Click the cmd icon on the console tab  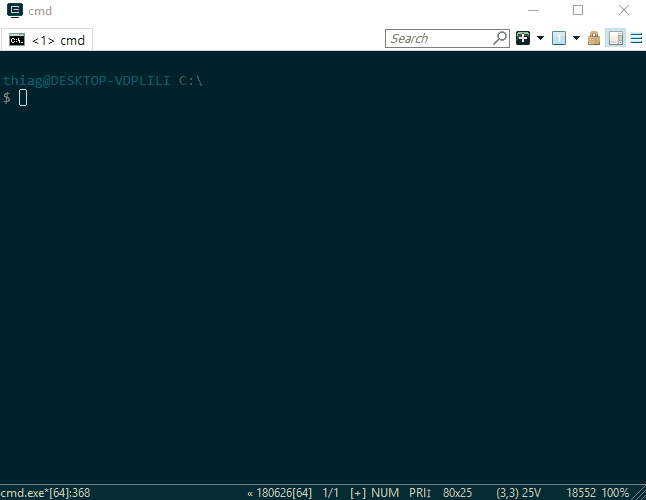point(17,40)
